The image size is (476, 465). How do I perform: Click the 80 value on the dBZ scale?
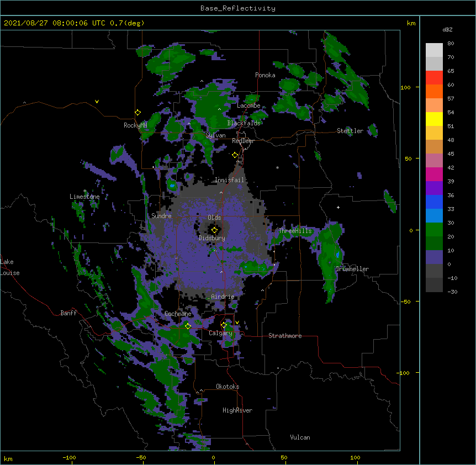click(x=451, y=44)
